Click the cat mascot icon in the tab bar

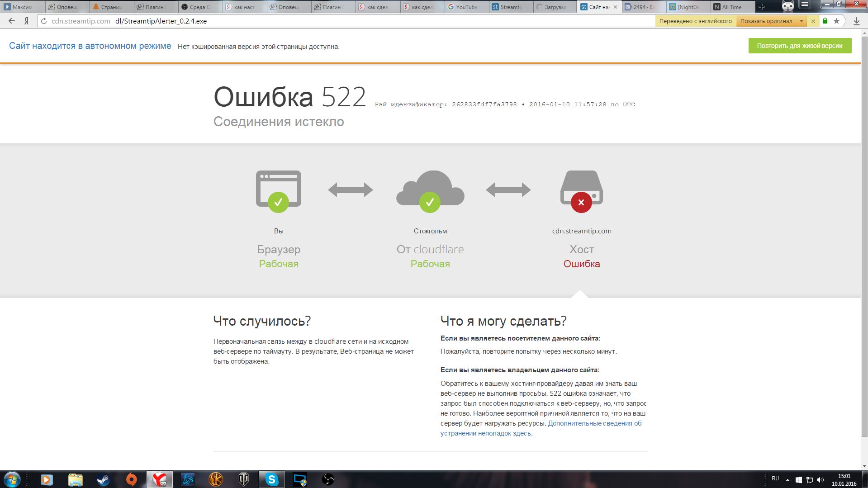coord(788,6)
